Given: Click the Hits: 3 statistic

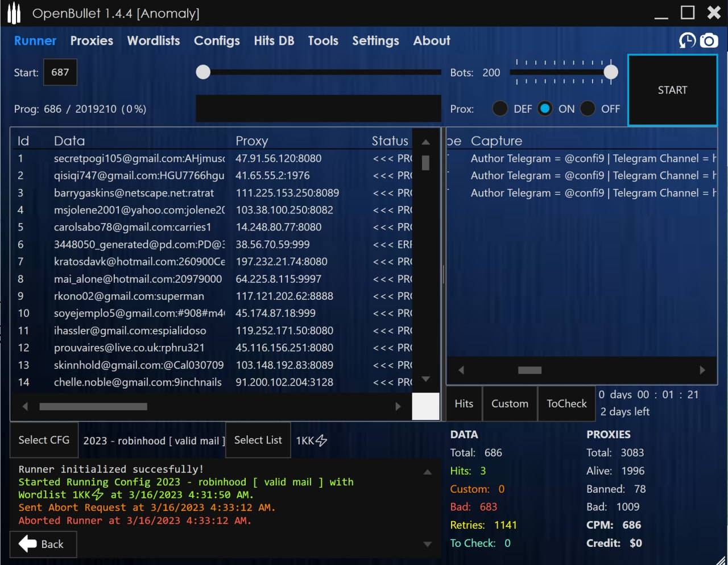Looking at the screenshot, I should click(468, 471).
